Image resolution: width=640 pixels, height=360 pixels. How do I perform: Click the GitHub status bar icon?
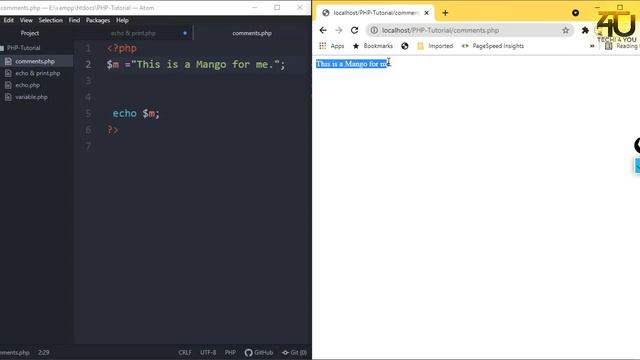click(259, 352)
